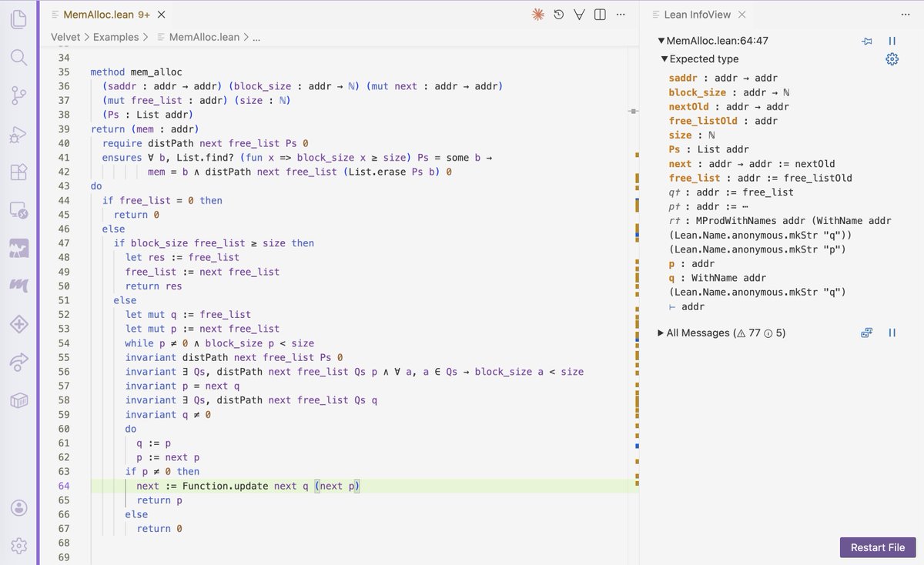Click 'let res := free_list' on line 48
The height and width of the screenshot is (565, 924).
click(182, 257)
